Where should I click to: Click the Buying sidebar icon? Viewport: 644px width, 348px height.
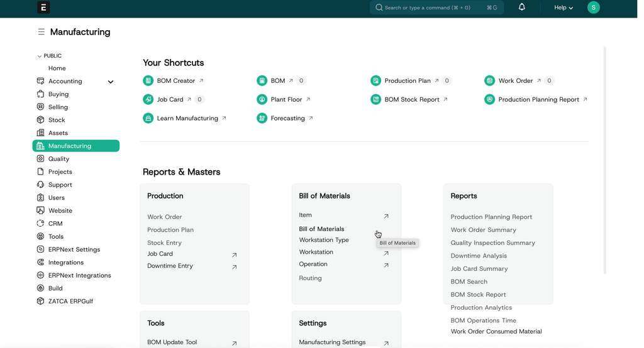tap(40, 94)
